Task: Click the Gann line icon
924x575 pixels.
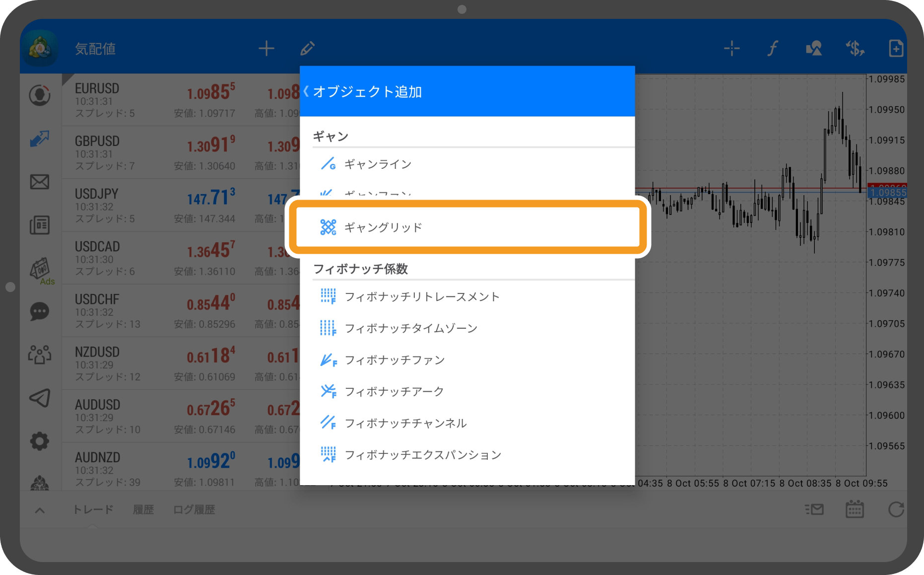Action: [x=328, y=164]
